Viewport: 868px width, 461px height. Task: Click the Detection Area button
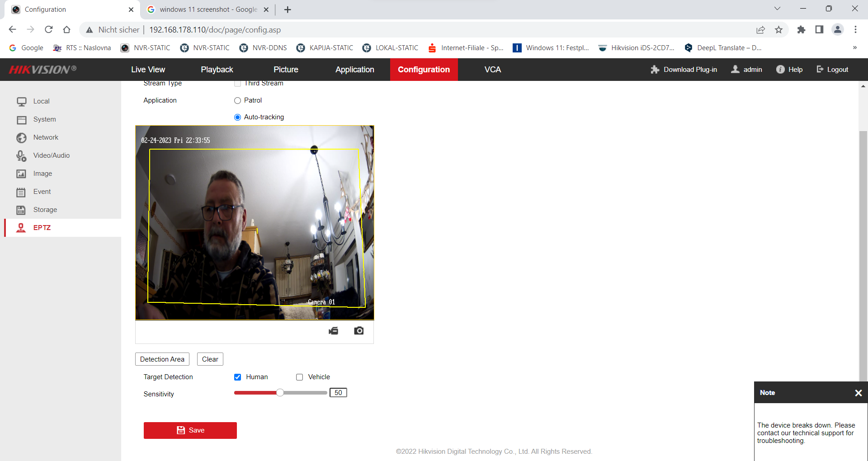tap(162, 359)
